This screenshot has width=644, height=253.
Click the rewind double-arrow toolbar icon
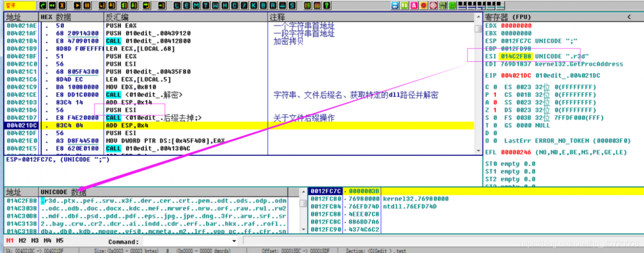(52, 5)
